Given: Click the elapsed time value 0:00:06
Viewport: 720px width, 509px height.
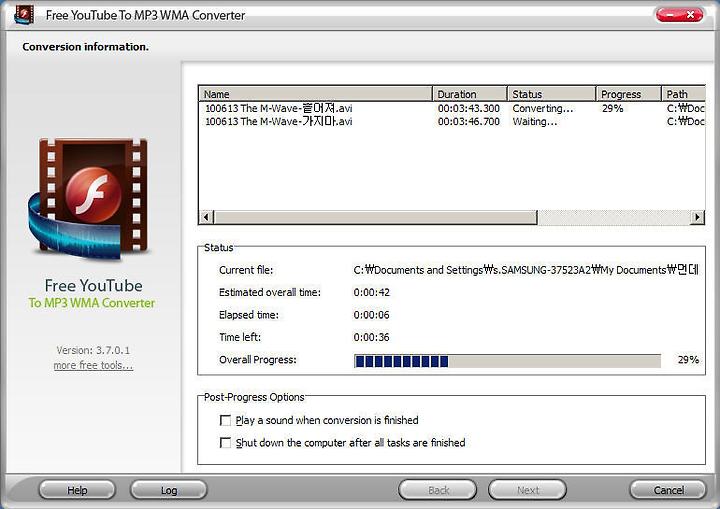Looking at the screenshot, I should click(371, 315).
